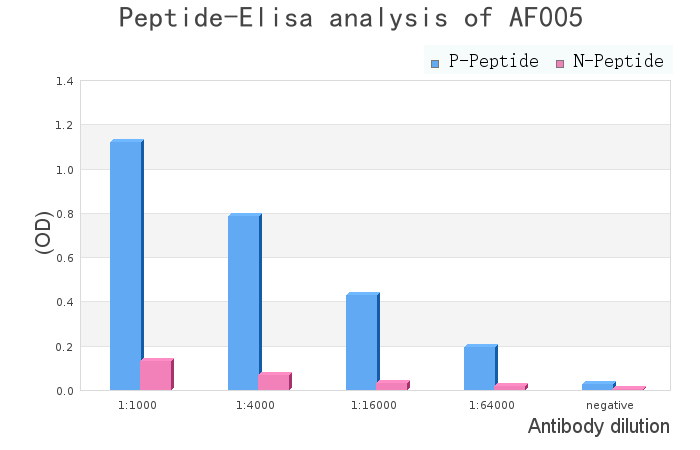Screen dimensions: 700x450
Task: Click the pink N-Peptide legend swatch
Action: pos(560,63)
